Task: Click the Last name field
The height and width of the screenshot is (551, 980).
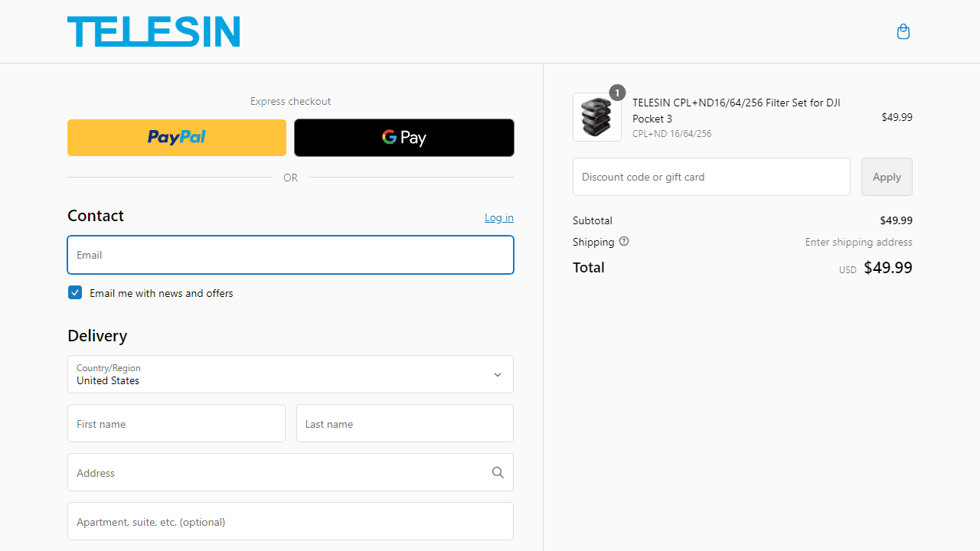Action: pyautogui.click(x=404, y=423)
